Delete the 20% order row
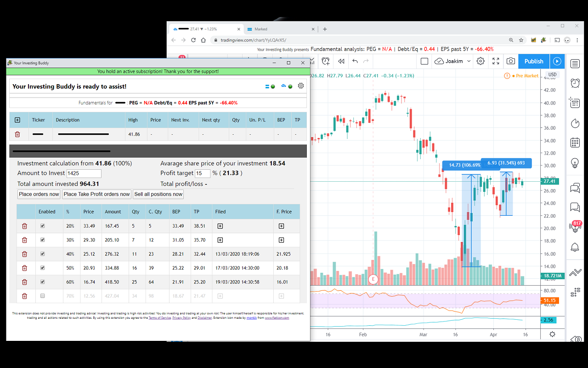Viewport: 588px width, 368px height. coord(25,226)
